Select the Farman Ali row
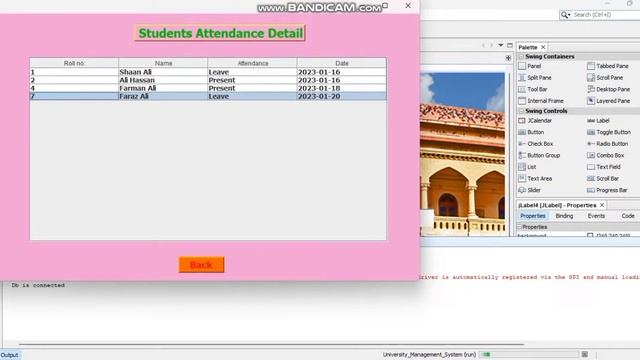The image size is (640, 360). [x=208, y=88]
